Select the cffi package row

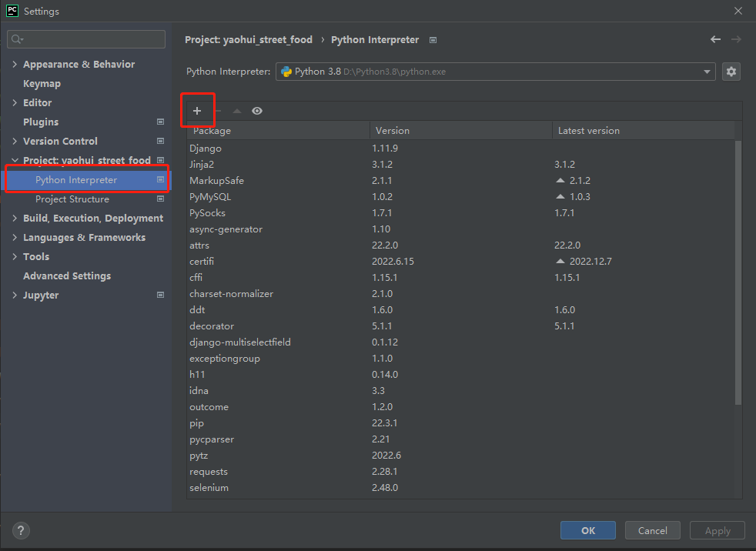pos(461,278)
